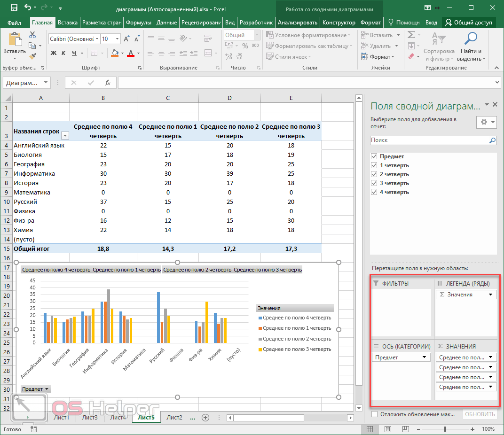Click the pivot fields search box
Viewport: 504px width, 435px height.
coord(429,140)
